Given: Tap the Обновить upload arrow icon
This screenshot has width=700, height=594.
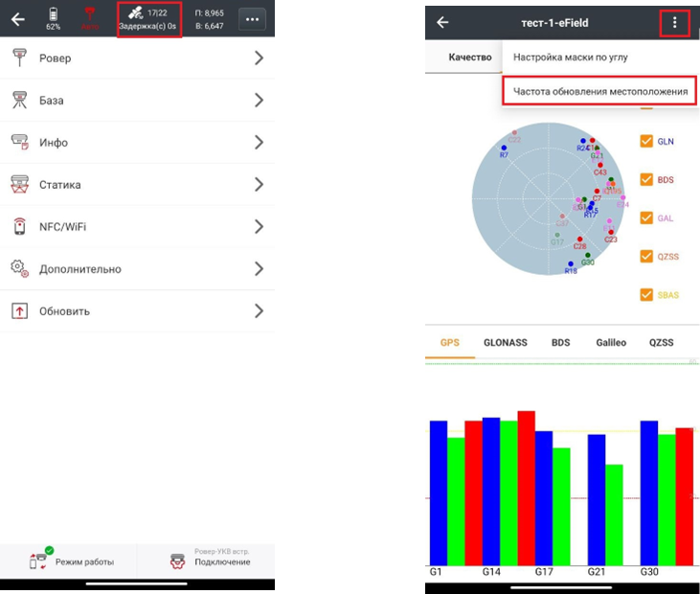Looking at the screenshot, I should (x=19, y=310).
